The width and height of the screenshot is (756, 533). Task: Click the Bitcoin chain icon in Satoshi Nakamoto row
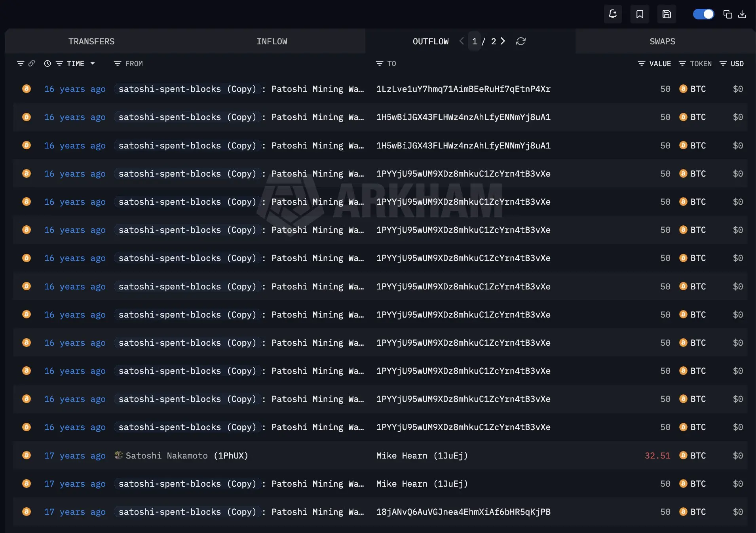pos(27,455)
